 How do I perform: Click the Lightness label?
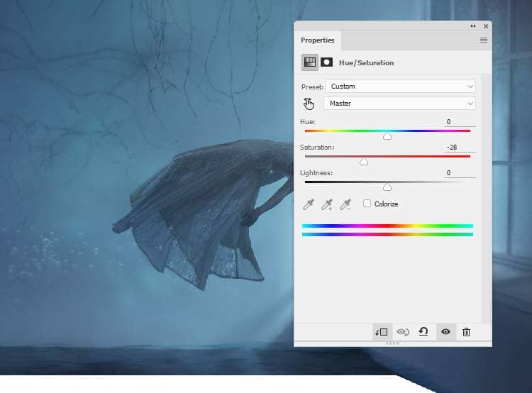[316, 173]
